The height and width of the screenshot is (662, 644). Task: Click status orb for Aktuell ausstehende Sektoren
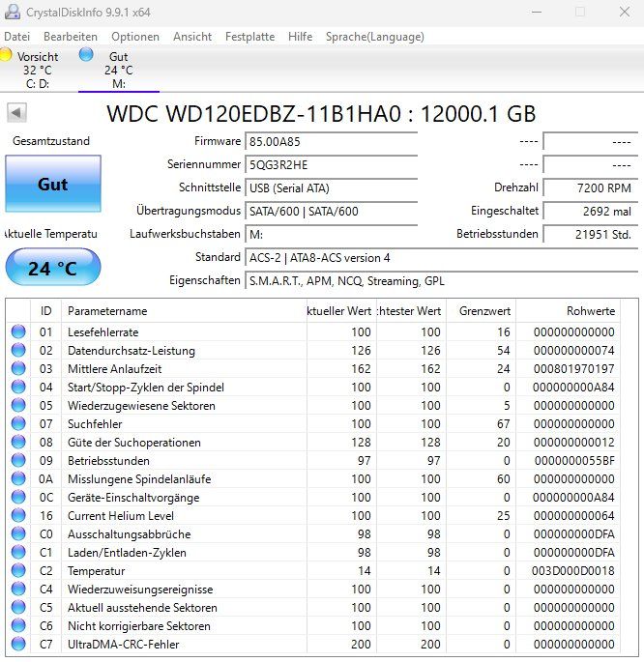[x=18, y=607]
